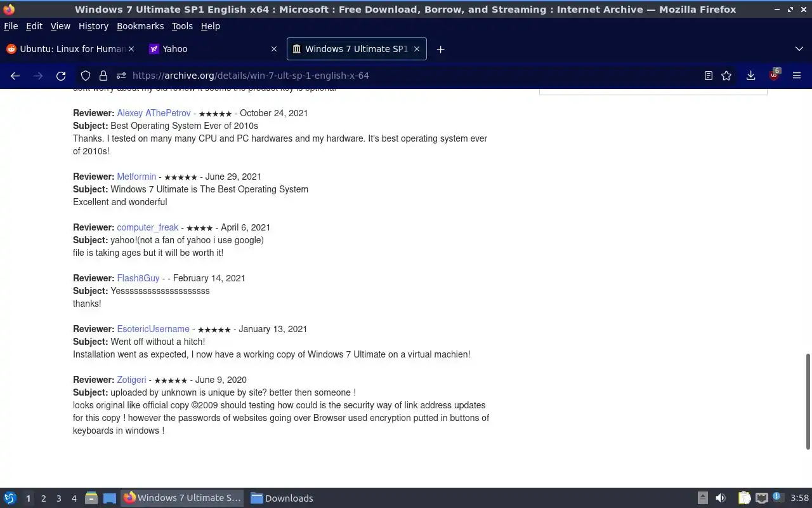The height and width of the screenshot is (508, 812).
Task: Open the volume control tray icon
Action: coord(721,498)
